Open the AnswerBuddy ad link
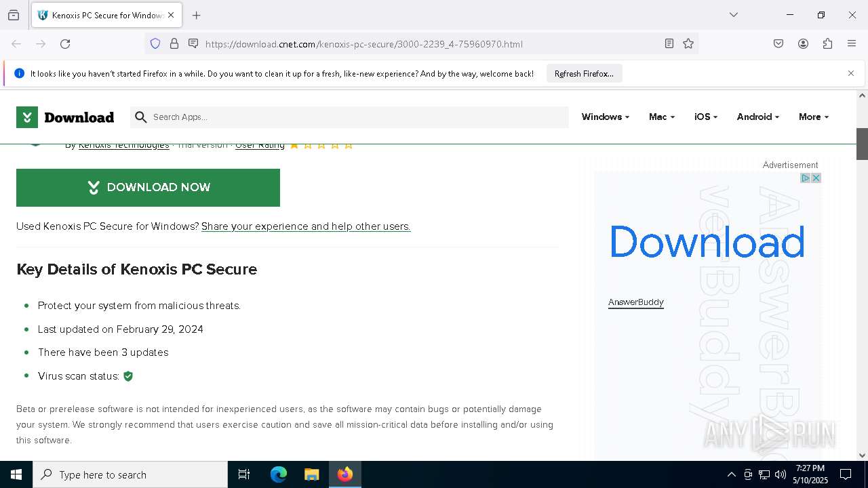The image size is (868, 488). (x=636, y=302)
